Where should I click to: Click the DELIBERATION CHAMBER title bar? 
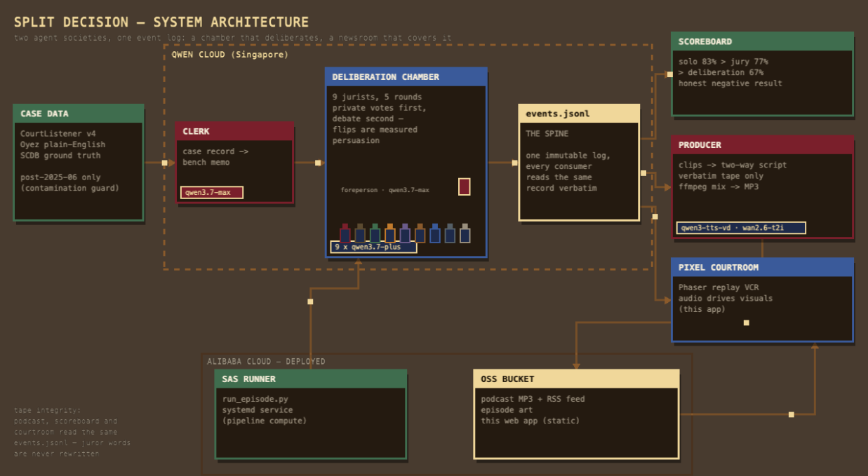406,77
